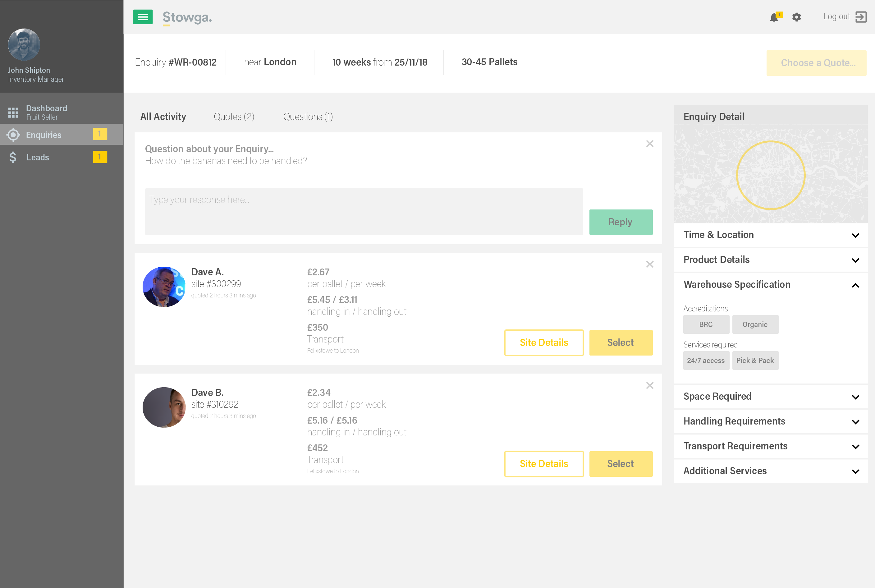View Site Details for Dave A.
The image size is (875, 588).
543,342
